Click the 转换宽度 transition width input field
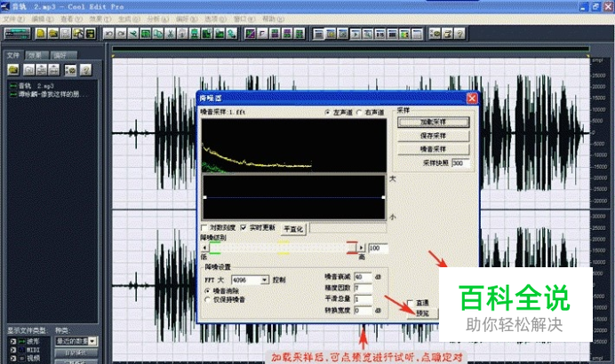 pos(363,311)
